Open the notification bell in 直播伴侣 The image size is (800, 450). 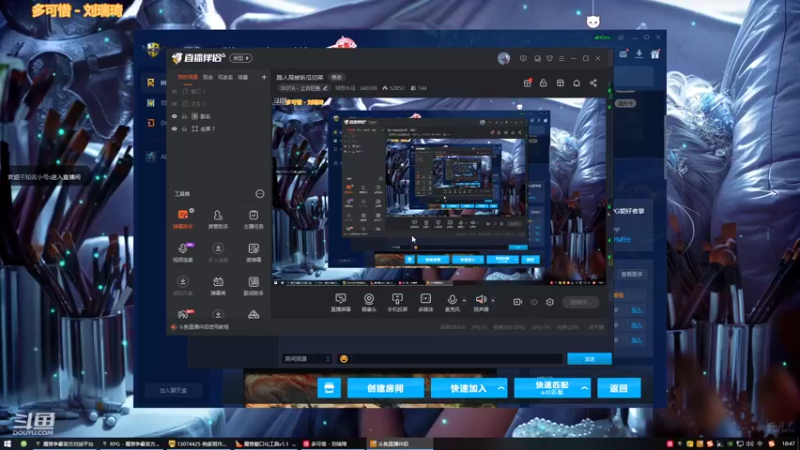(577, 83)
